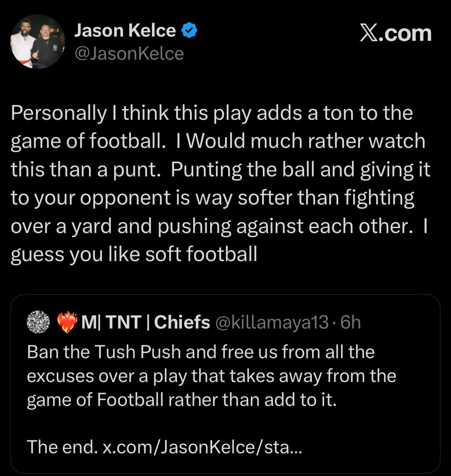Visit the @JasonKelce handle

pos(129,54)
